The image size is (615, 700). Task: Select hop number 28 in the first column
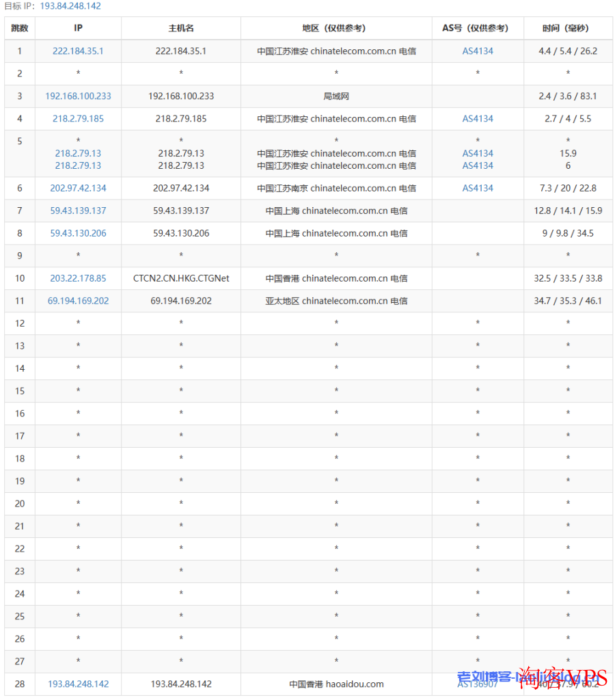(x=20, y=684)
